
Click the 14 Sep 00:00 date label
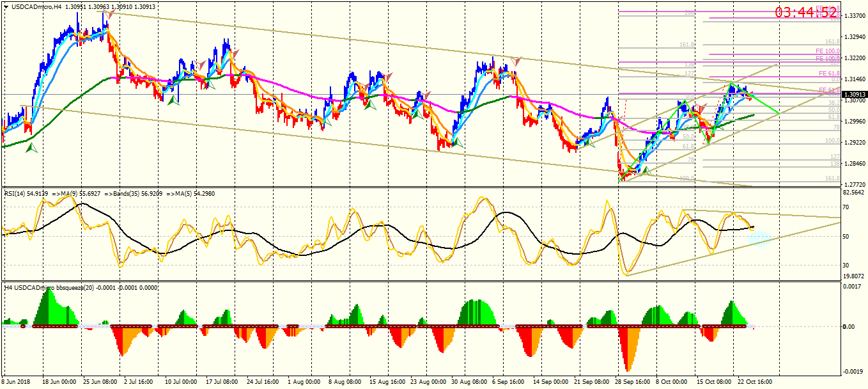[550, 382]
